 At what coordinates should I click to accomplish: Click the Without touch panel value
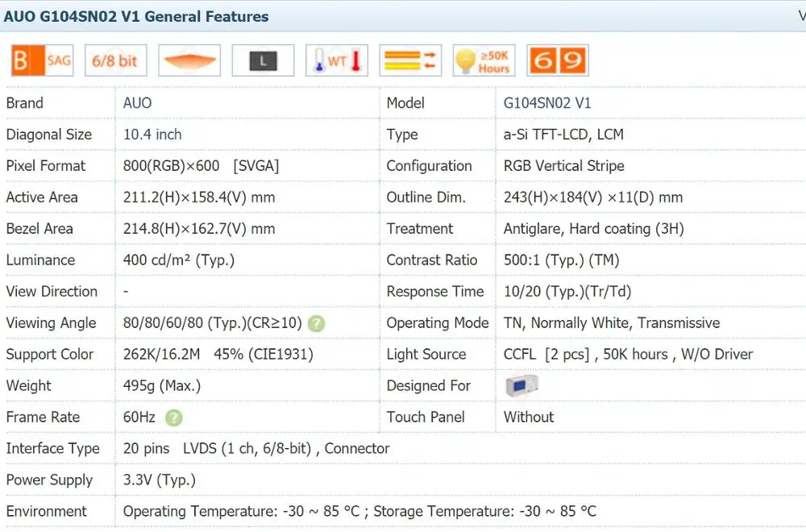pyautogui.click(x=529, y=417)
